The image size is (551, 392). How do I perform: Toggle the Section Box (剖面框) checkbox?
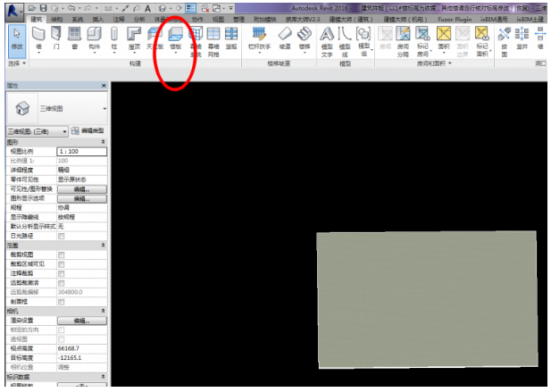click(62, 302)
